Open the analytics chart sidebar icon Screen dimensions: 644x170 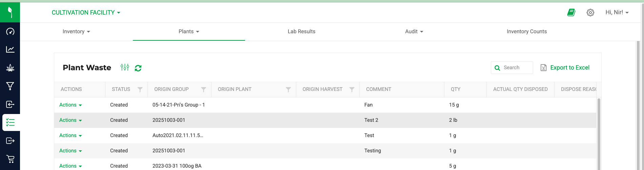coord(10,50)
